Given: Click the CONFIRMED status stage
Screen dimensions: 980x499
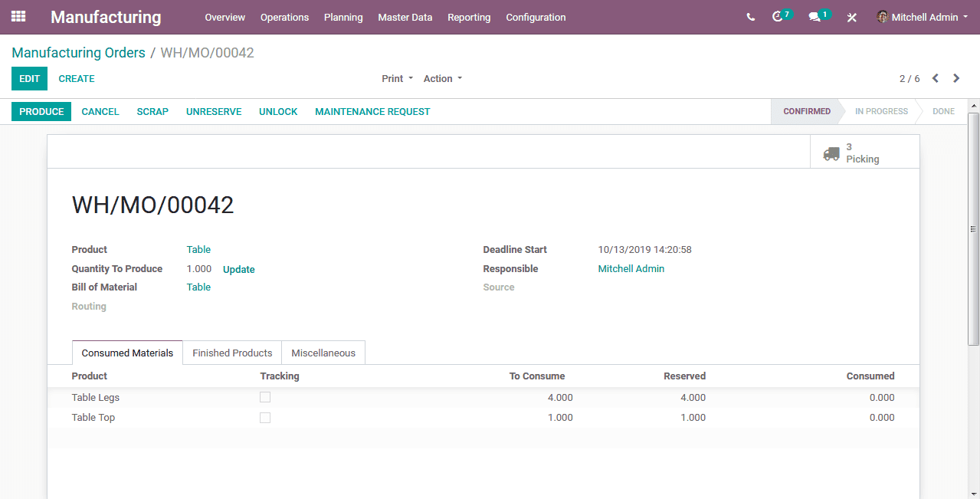Looking at the screenshot, I should click(805, 111).
